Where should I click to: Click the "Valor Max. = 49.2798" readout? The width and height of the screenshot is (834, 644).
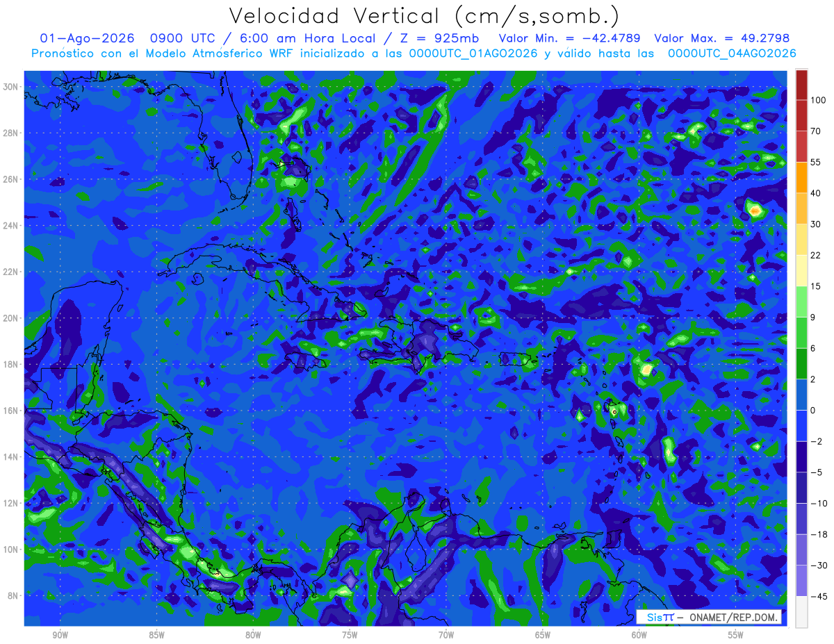(722, 38)
